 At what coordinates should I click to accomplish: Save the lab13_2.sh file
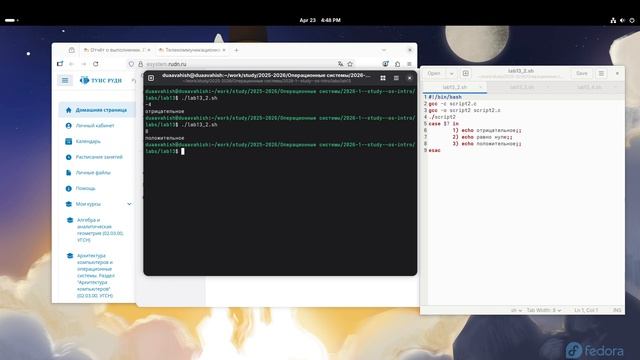[x=582, y=73]
